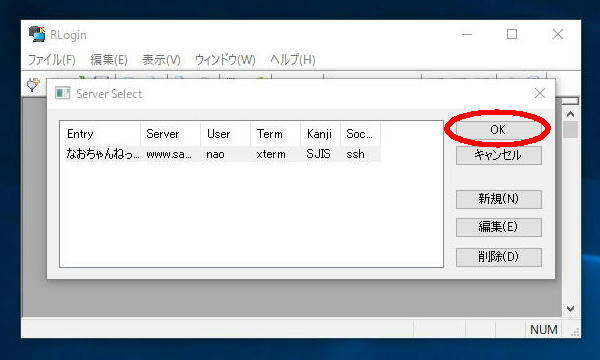Click the NUM indicator in status bar
The width and height of the screenshot is (600, 360).
pos(543,329)
